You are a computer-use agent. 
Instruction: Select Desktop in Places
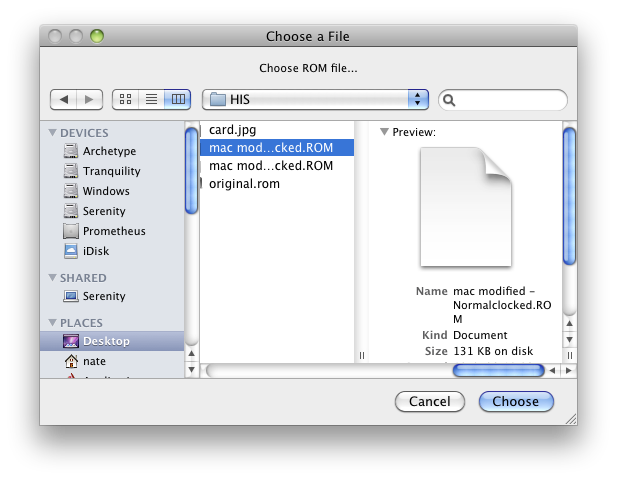(112, 341)
